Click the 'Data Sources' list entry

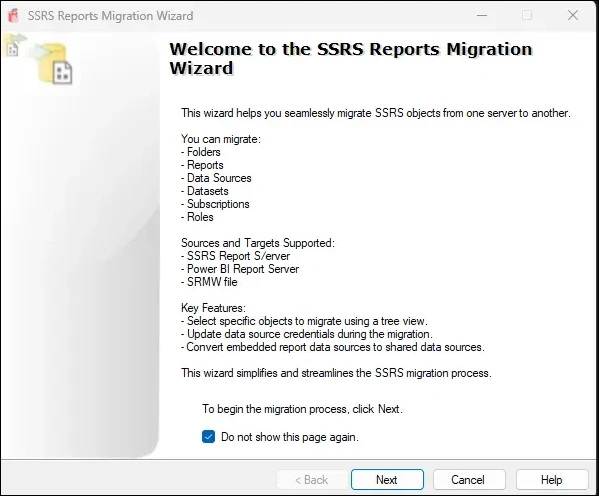[216, 178]
